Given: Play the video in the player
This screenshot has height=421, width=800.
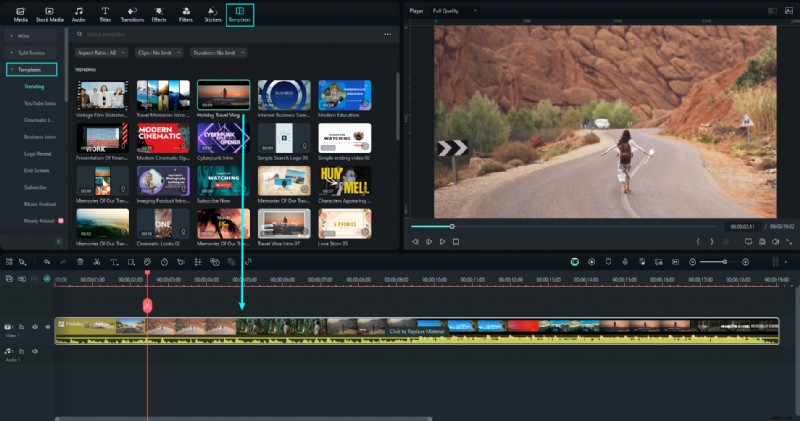Looking at the screenshot, I should coord(442,241).
